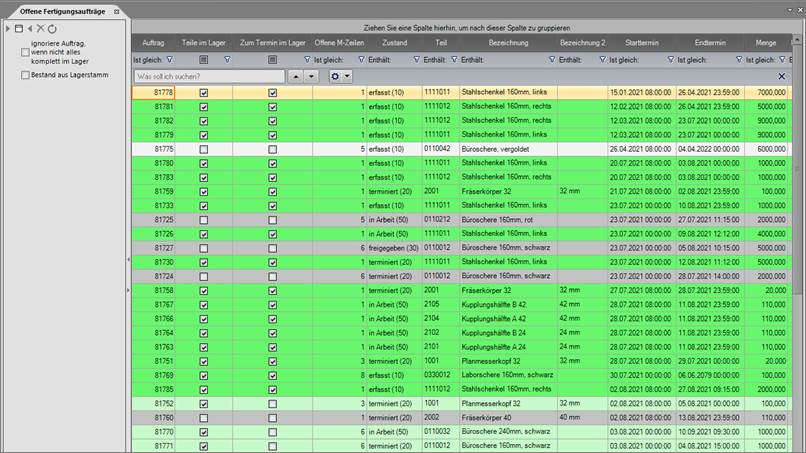Close the search bar with the X
The image size is (806, 453).
(x=781, y=76)
